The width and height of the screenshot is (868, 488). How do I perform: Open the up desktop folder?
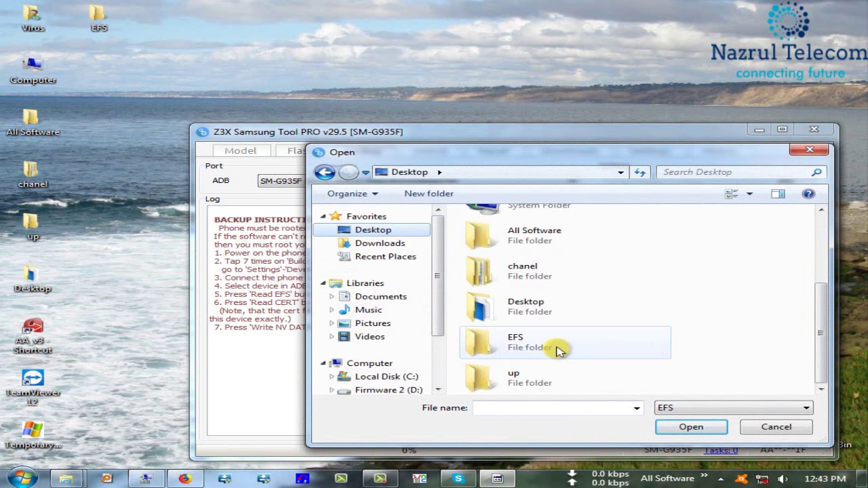click(33, 227)
